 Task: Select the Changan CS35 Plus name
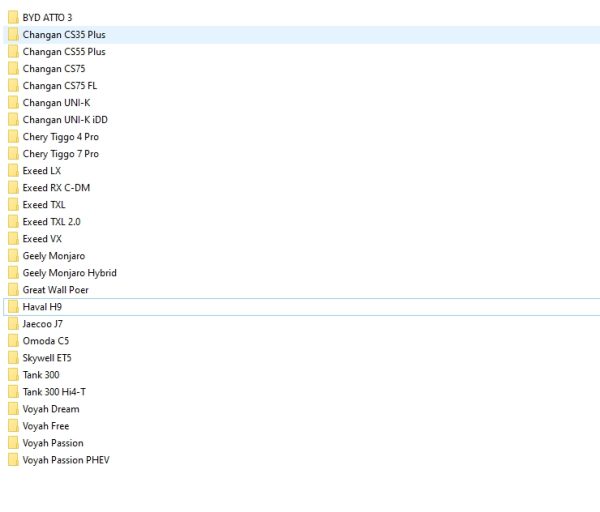click(64, 35)
